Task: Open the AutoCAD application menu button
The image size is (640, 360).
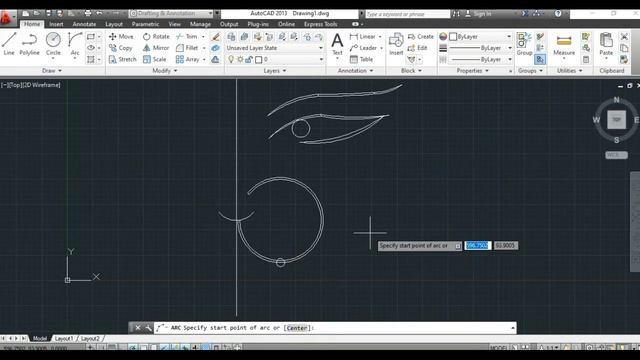Action: (x=7, y=18)
